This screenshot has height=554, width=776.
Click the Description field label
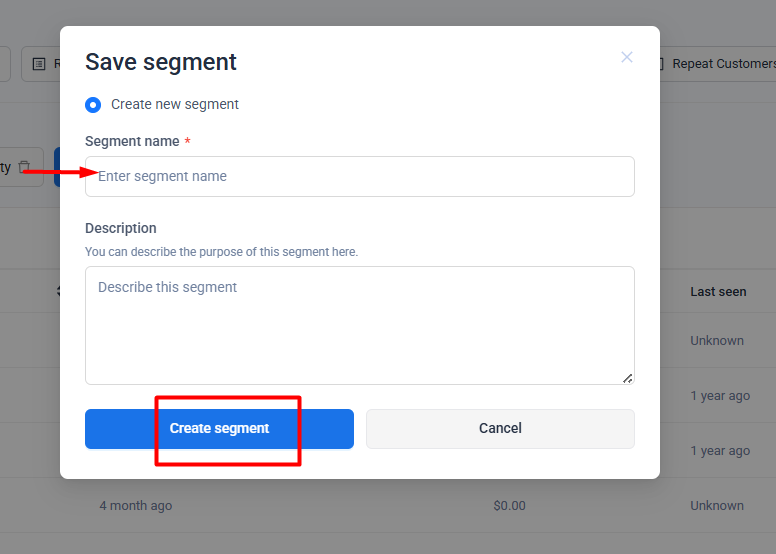121,228
